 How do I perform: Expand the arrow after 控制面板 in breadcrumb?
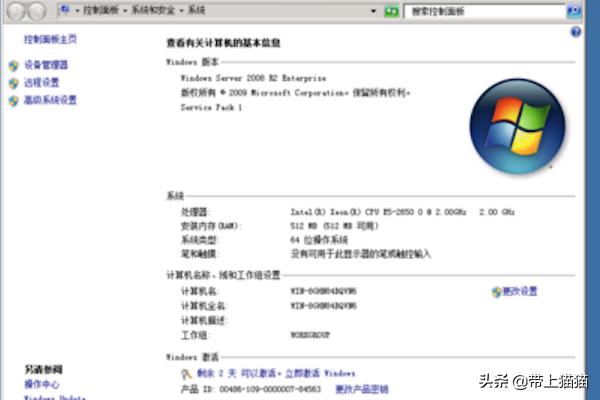coord(127,10)
